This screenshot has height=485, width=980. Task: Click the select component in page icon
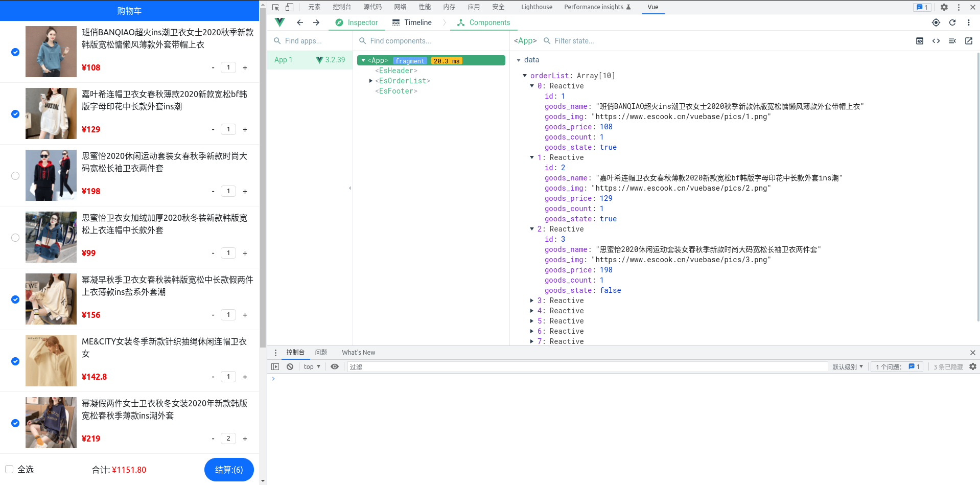(x=936, y=22)
